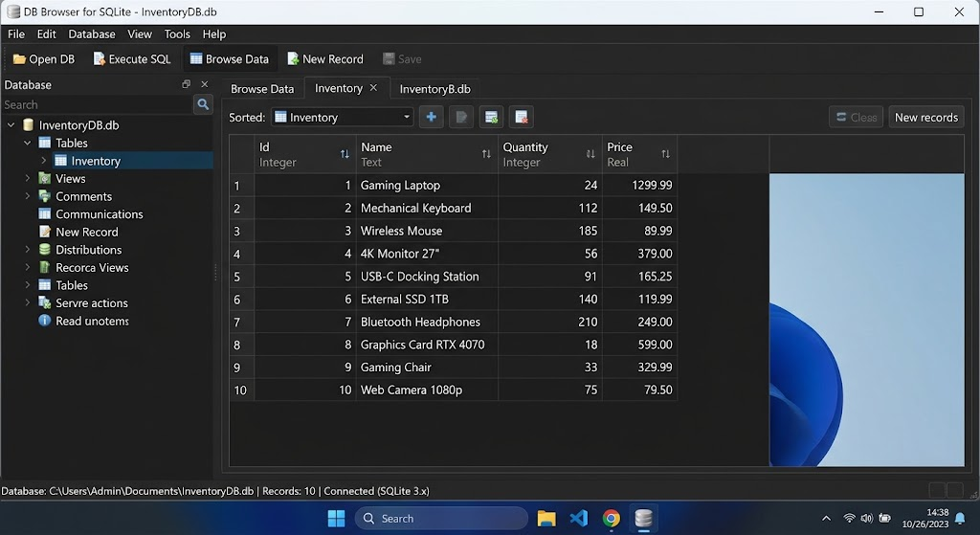Collapse the expanded Tables node under InventoryDB.db
Viewport: 980px width, 535px height.
28,144
